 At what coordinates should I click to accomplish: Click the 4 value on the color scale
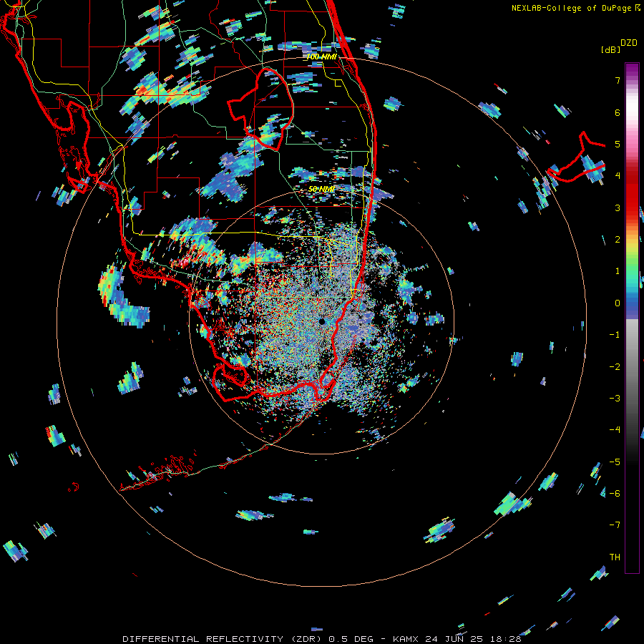click(x=618, y=176)
